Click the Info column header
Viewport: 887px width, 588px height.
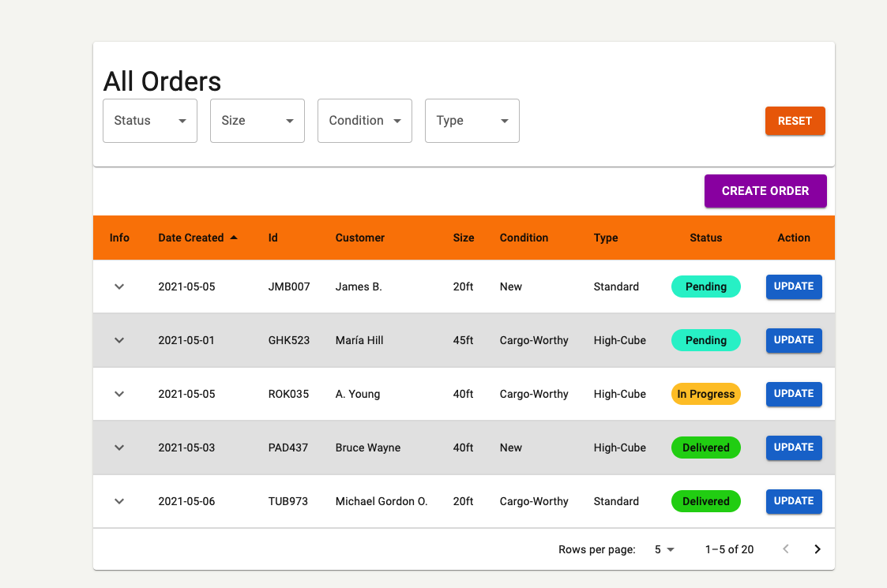click(119, 238)
